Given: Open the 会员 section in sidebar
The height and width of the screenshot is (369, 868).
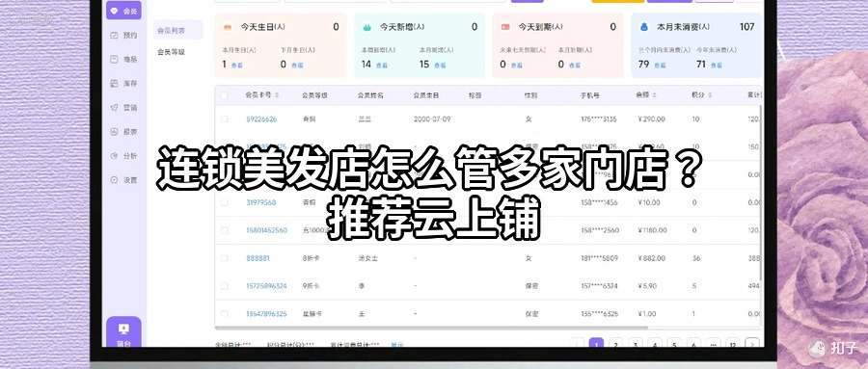Looking at the screenshot, I should coord(124,11).
